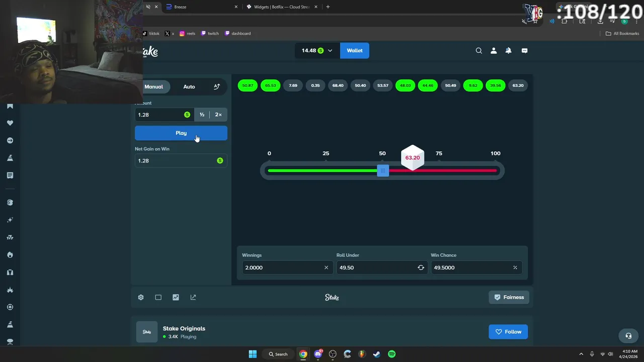Open Discord from the taskbar
Viewport: 644px width, 362px height.
[318, 354]
